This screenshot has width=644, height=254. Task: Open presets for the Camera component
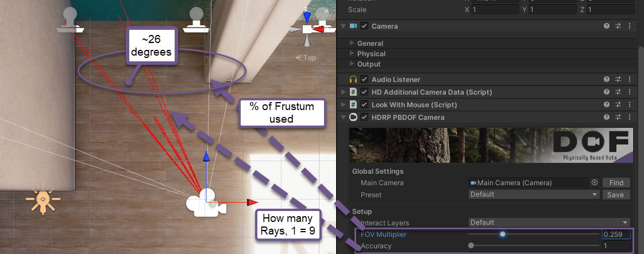pyautogui.click(x=618, y=26)
